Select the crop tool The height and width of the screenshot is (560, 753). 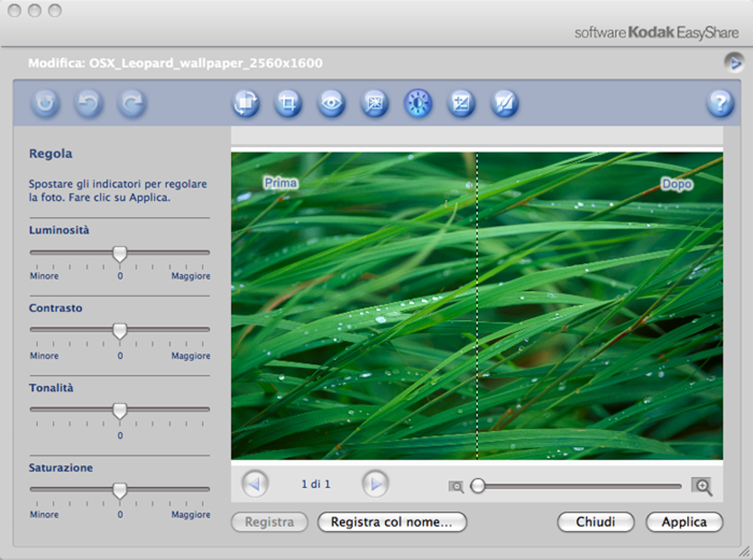[288, 103]
